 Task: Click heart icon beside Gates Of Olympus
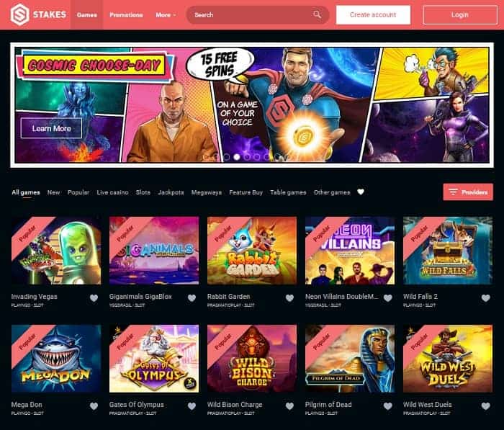(192, 406)
